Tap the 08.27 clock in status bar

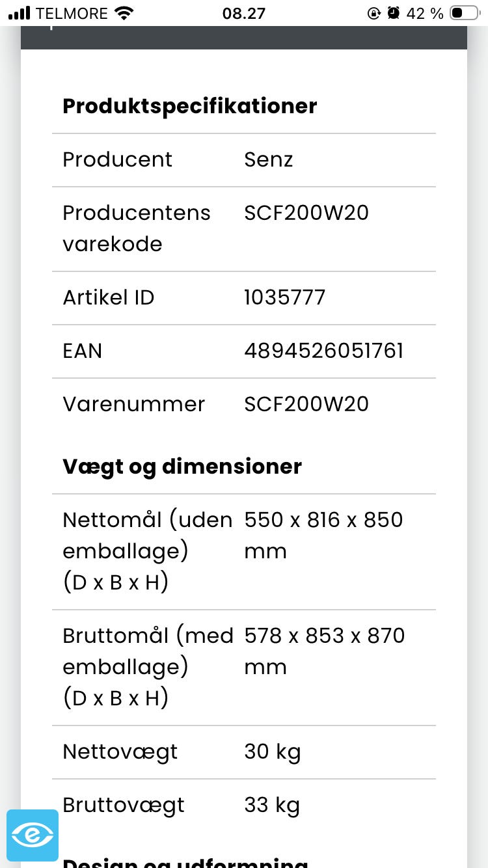(244, 13)
